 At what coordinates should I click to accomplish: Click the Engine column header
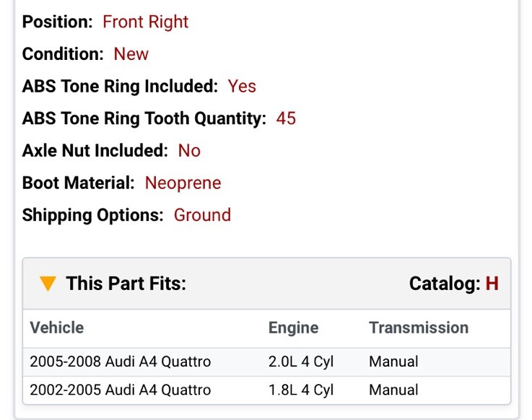(x=294, y=328)
